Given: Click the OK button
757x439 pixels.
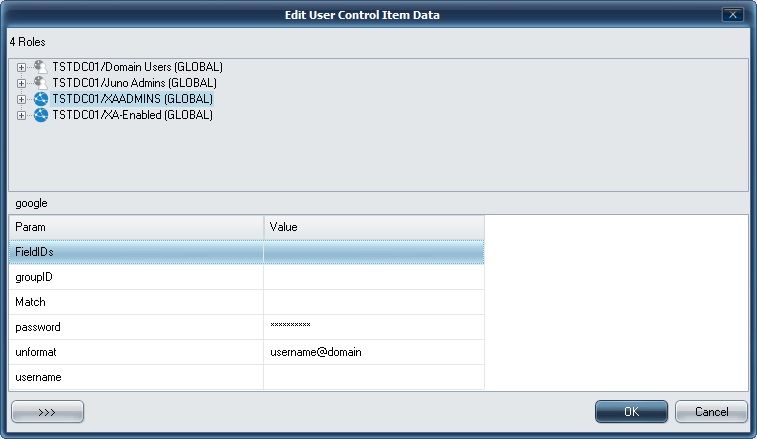Looking at the screenshot, I should [x=631, y=411].
